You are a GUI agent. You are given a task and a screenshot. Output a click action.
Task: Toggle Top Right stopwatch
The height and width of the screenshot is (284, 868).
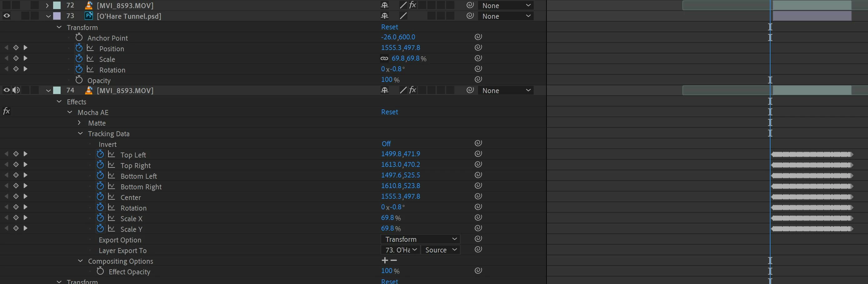100,165
